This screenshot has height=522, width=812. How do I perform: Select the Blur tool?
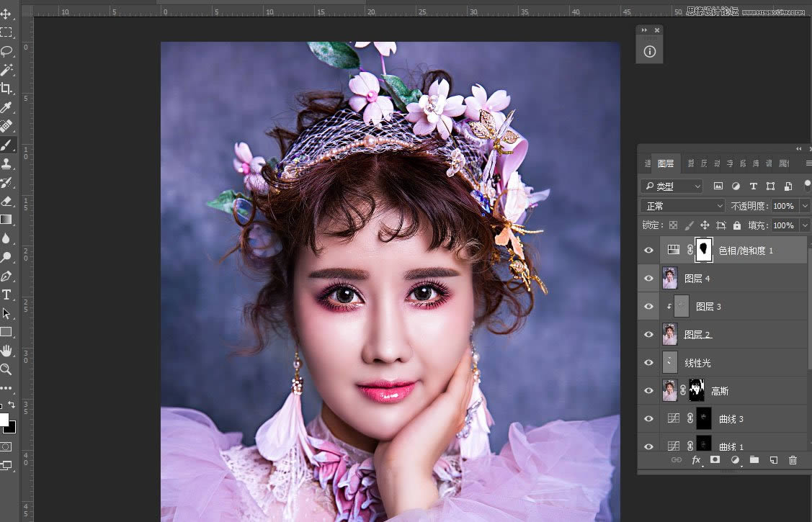pyautogui.click(x=6, y=238)
